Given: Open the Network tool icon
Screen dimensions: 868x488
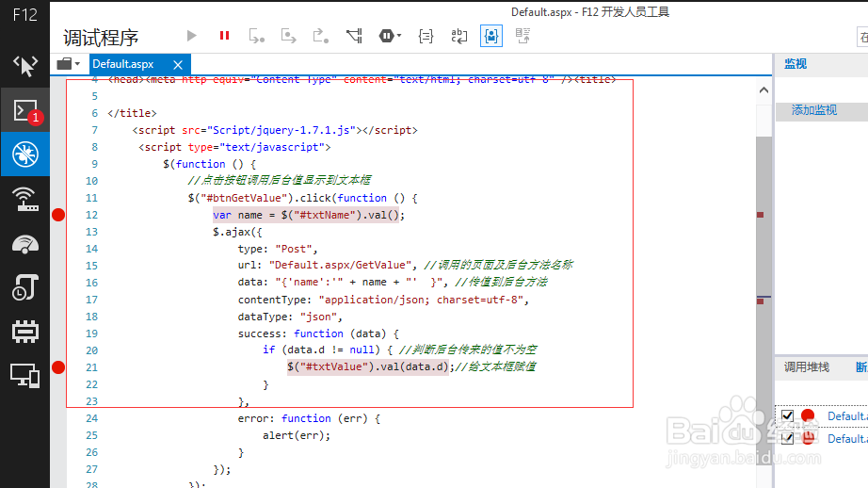Looking at the screenshot, I should (24, 200).
